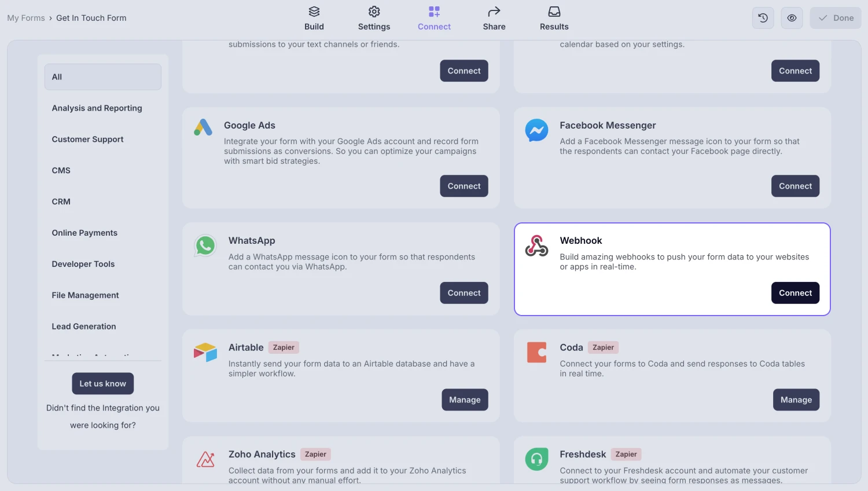Navigate to My Forms breadcrumb
Screen dimensions: 868x491
click(x=26, y=18)
